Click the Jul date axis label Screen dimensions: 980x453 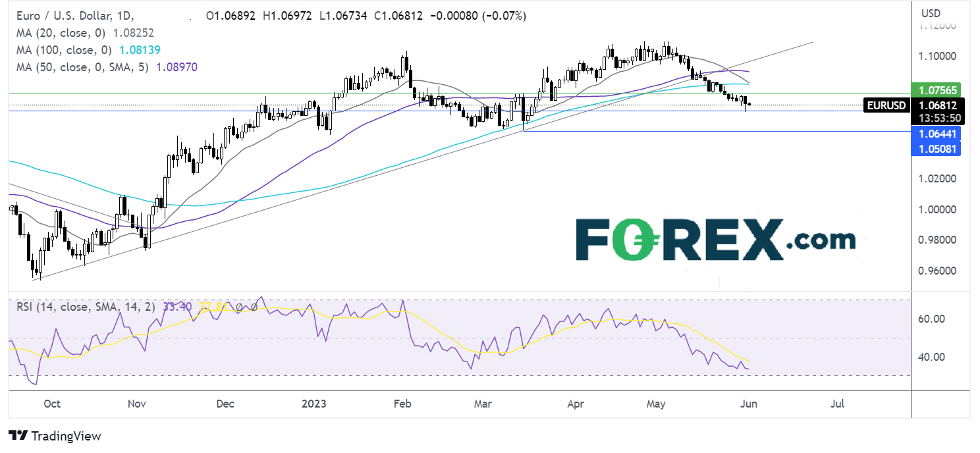point(838,403)
